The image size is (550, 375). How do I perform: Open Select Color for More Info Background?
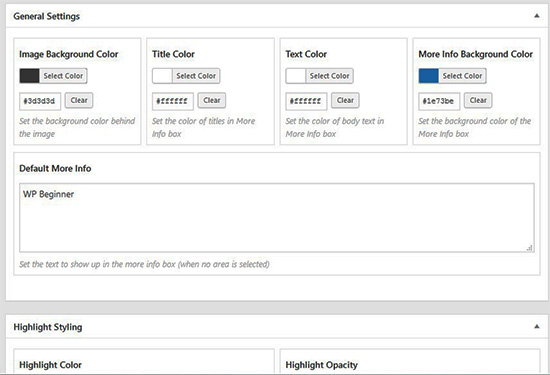click(462, 76)
